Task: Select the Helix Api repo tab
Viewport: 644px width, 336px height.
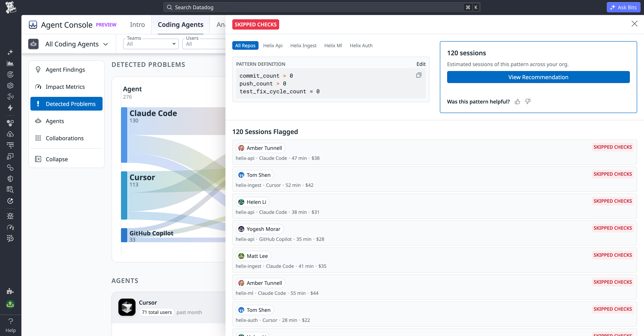Action: (x=273, y=46)
